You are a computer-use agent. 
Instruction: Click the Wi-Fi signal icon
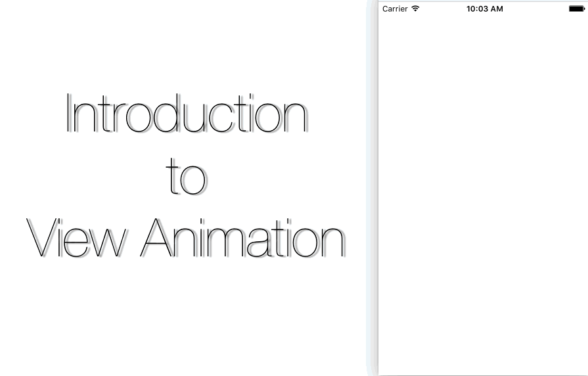pyautogui.click(x=415, y=9)
